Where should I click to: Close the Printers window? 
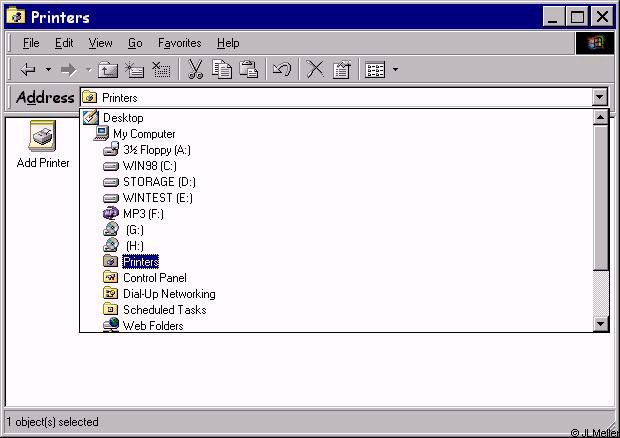coord(602,17)
